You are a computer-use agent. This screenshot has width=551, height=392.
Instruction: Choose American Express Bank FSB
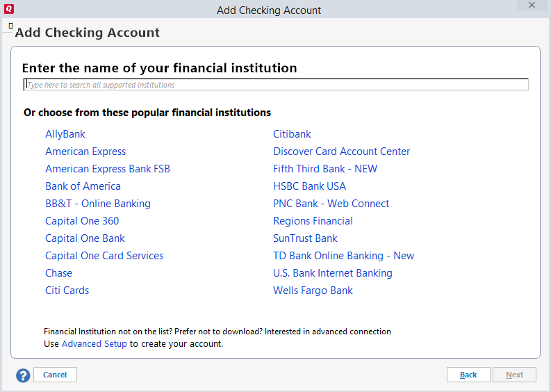coord(108,169)
